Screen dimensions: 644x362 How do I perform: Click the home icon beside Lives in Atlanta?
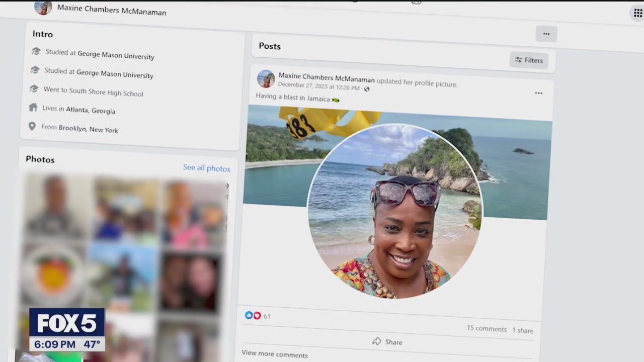click(x=33, y=108)
